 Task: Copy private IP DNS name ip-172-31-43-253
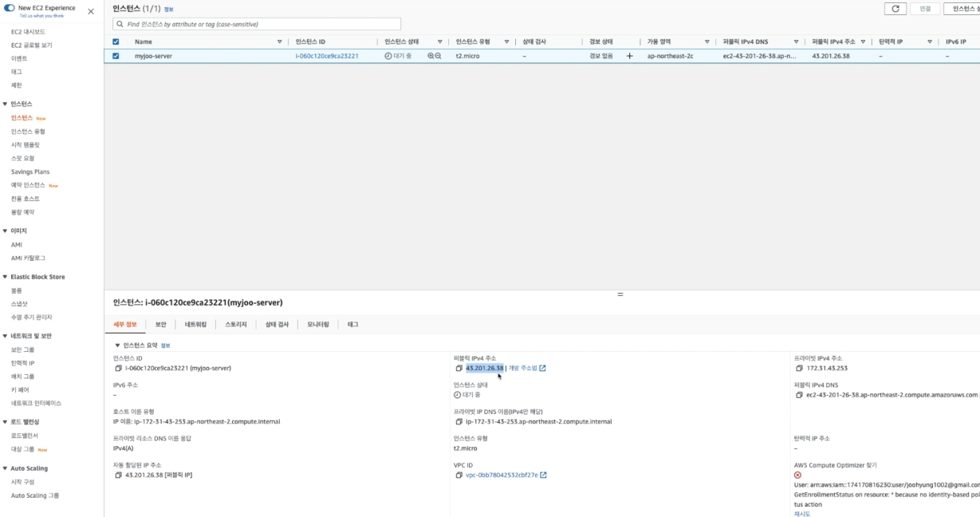(x=459, y=421)
